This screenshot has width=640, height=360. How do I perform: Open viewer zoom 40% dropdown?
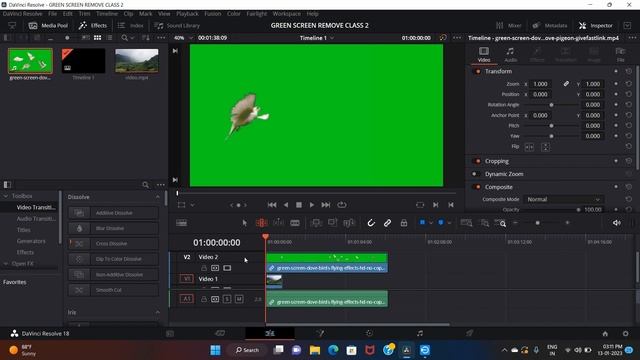pos(183,38)
